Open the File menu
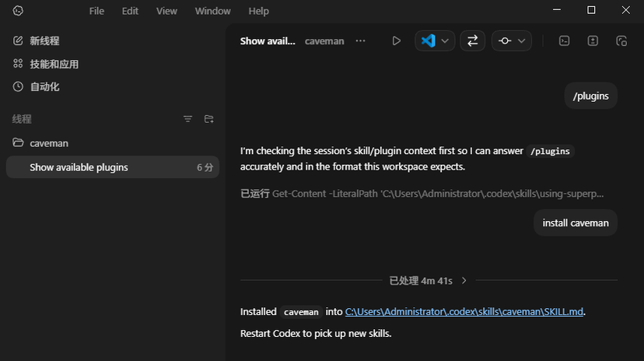The height and width of the screenshot is (361, 644). point(96,11)
